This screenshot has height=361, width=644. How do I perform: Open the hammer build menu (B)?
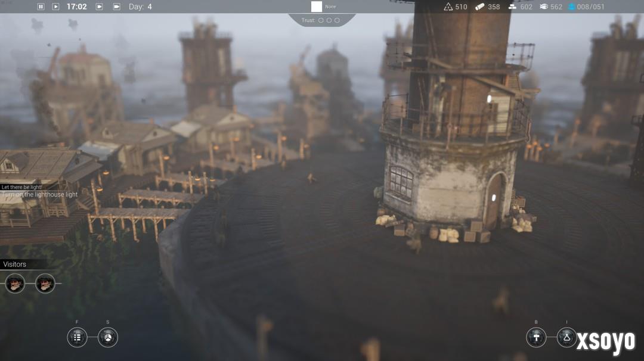[x=536, y=337]
